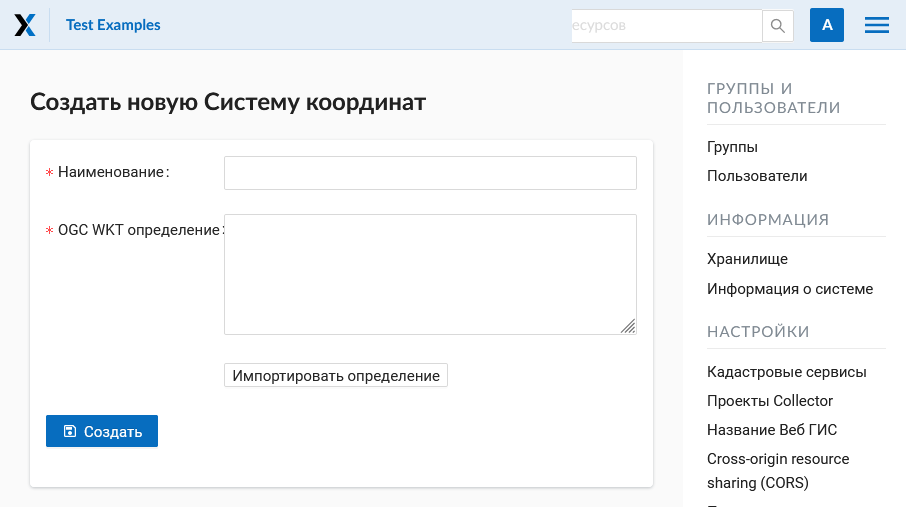The width and height of the screenshot is (906, 507).
Task: Click Импортировать определение button
Action: [336, 375]
